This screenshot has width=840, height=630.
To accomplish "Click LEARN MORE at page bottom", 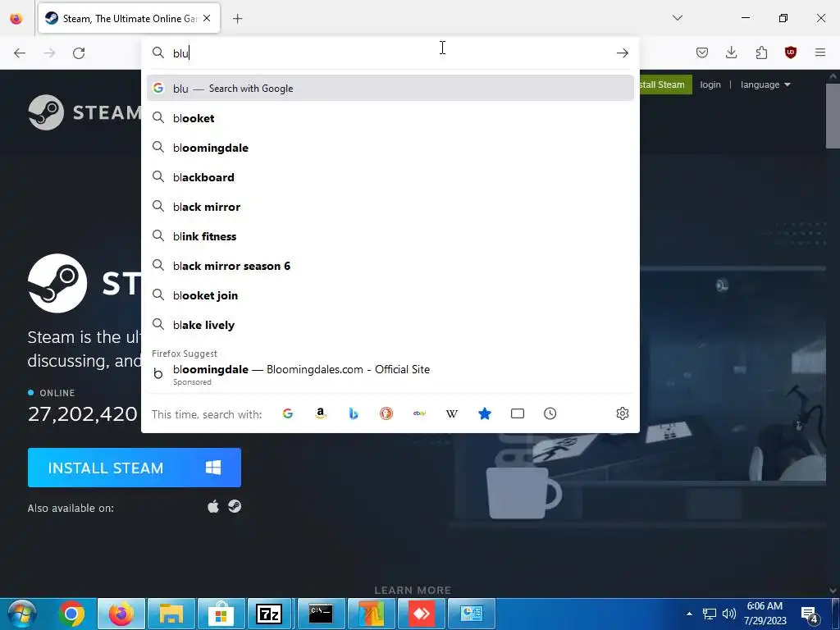I will coord(413,590).
